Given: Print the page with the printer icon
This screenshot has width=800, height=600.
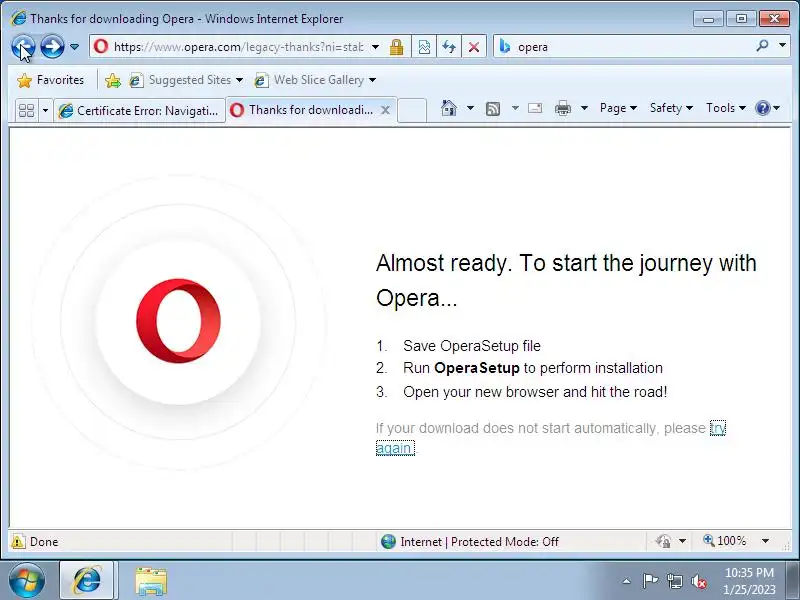Looking at the screenshot, I should pyautogui.click(x=563, y=108).
